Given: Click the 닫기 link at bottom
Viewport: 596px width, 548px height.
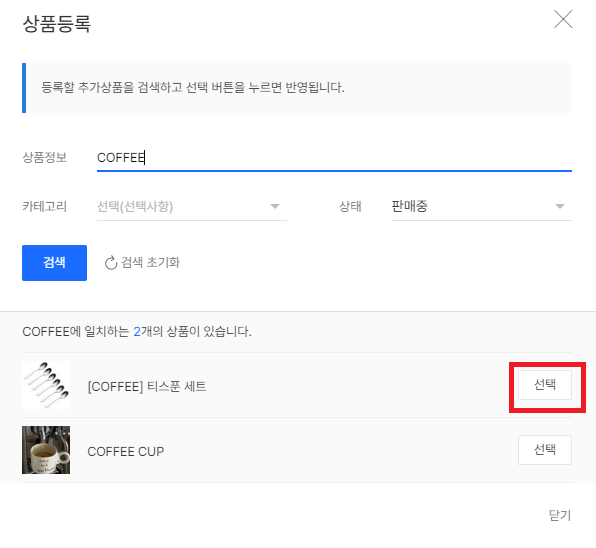Looking at the screenshot, I should coord(560,515).
